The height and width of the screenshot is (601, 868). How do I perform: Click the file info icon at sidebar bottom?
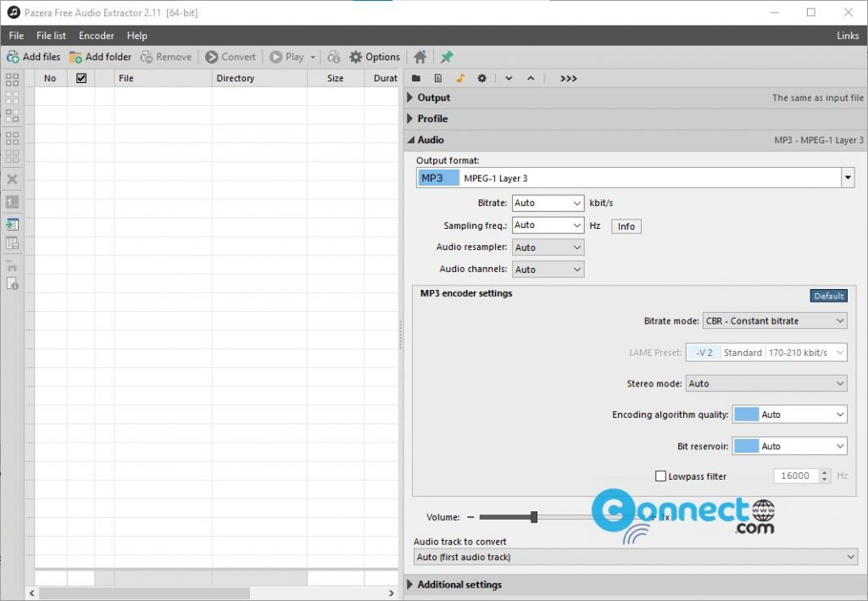coord(11,283)
